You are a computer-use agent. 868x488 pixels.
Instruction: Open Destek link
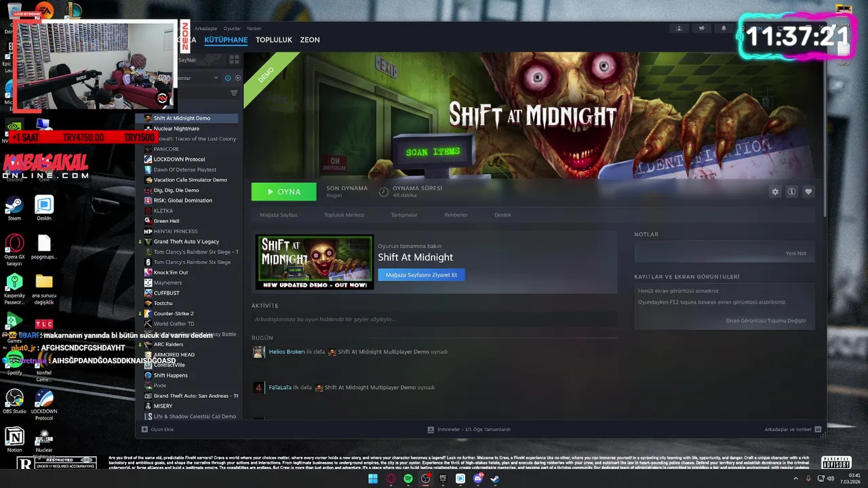coord(502,215)
